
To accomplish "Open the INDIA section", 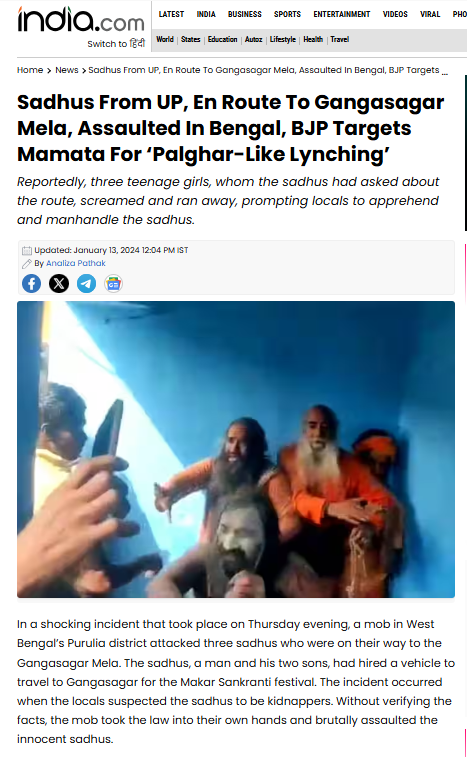I will (x=206, y=14).
